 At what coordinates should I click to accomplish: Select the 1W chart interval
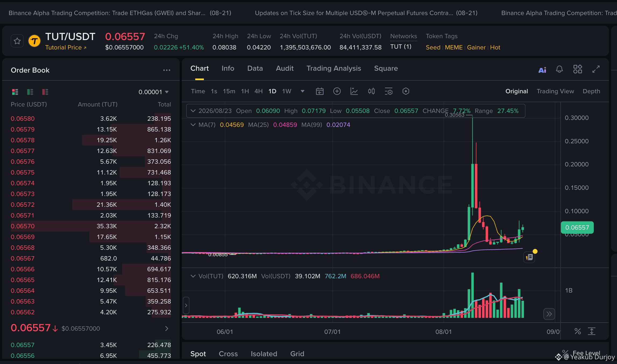tap(287, 91)
